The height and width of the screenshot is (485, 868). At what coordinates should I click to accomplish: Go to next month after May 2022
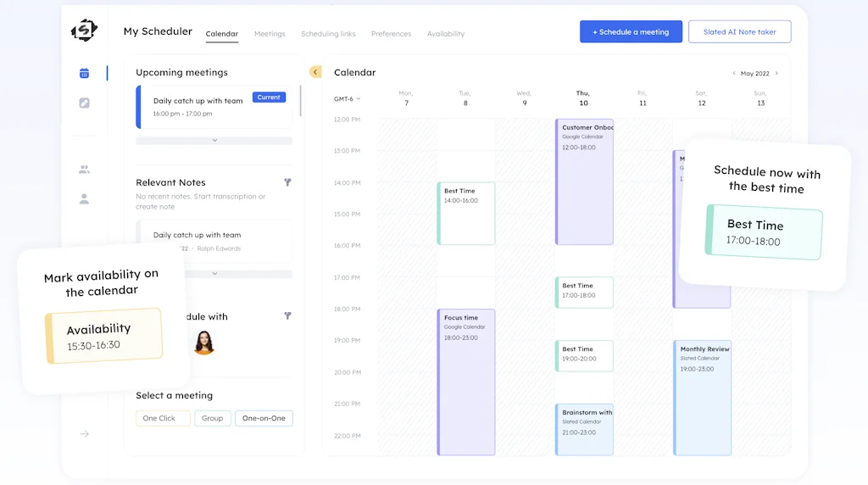point(776,74)
